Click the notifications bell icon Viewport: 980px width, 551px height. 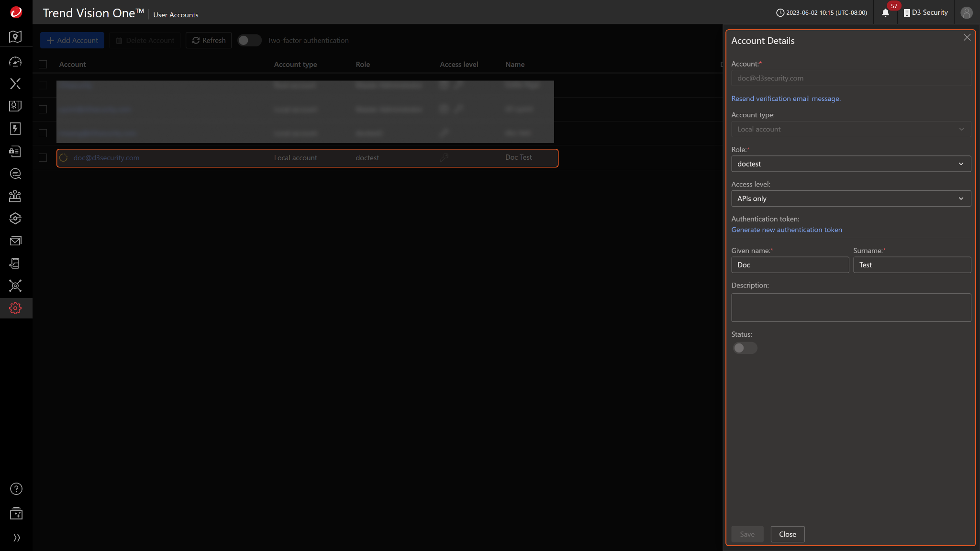click(x=885, y=13)
